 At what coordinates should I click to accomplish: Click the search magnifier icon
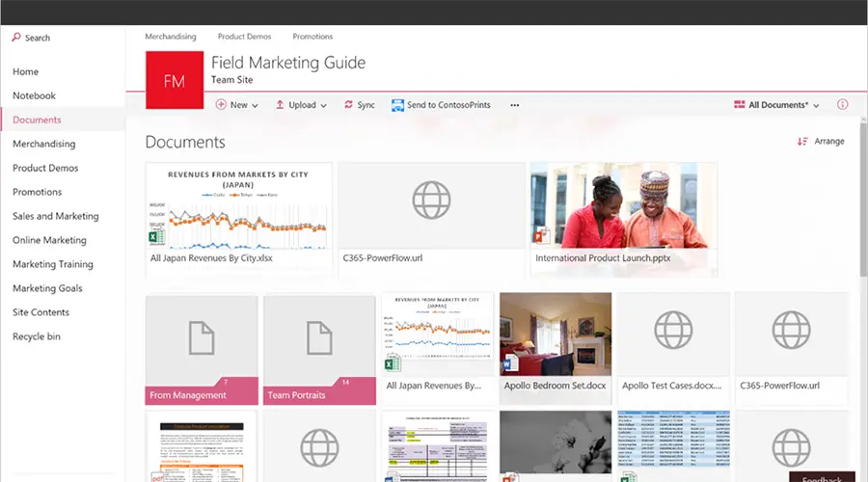(16, 38)
